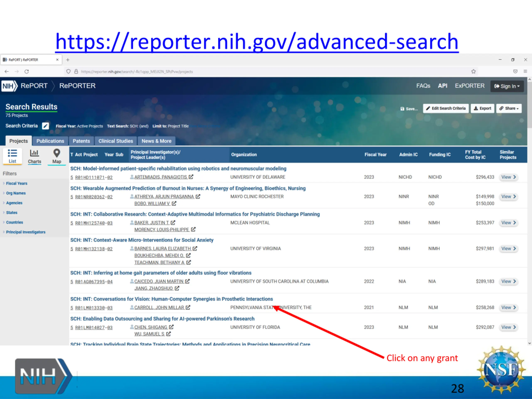Open the RePORT home link
This screenshot has width=532, height=399.
pyautogui.click(x=34, y=86)
